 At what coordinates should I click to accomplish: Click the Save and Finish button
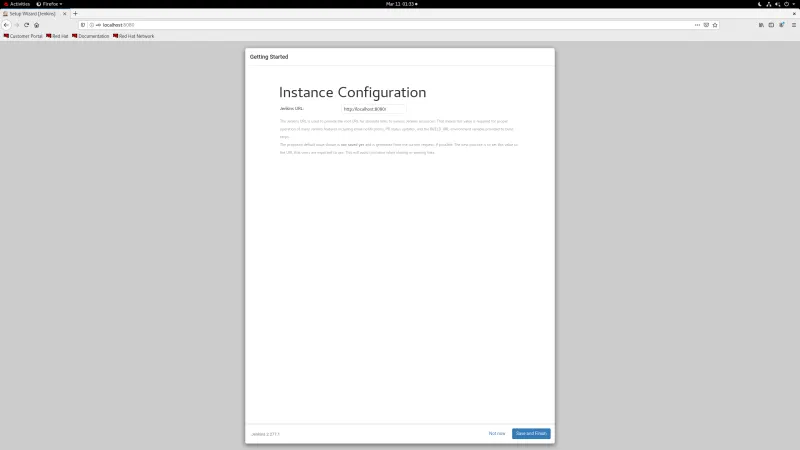531,433
